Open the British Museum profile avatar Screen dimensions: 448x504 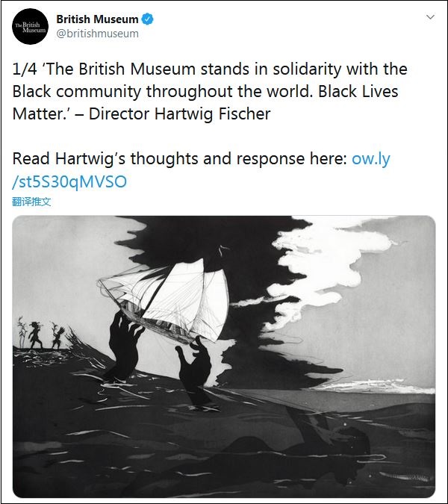30,26
